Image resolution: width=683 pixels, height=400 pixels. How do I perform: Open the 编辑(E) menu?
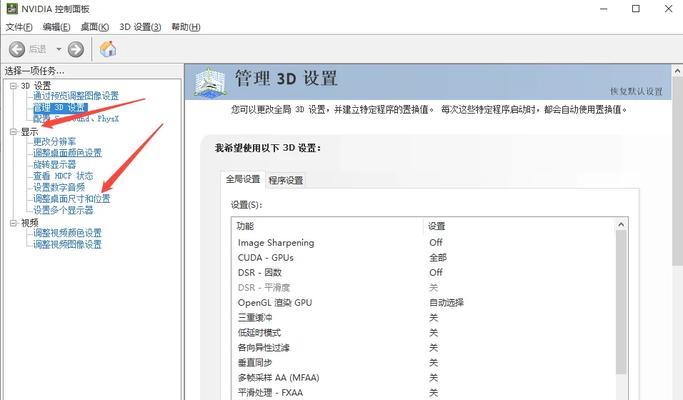57,27
